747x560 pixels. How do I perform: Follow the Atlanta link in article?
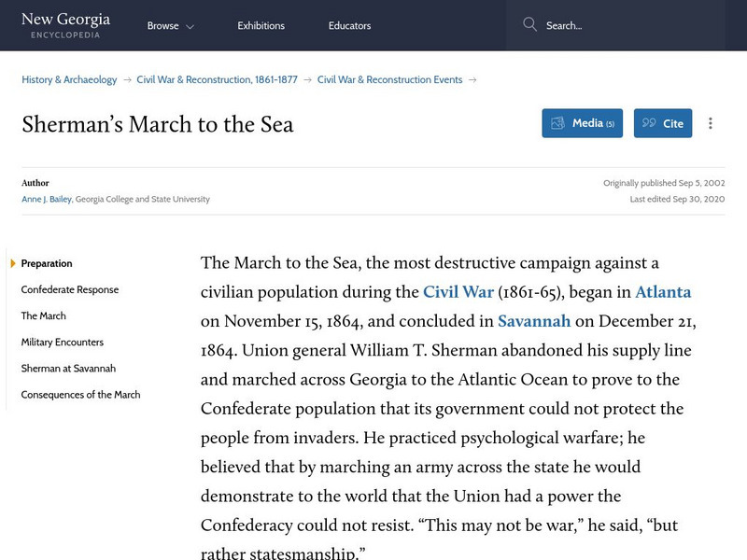663,292
